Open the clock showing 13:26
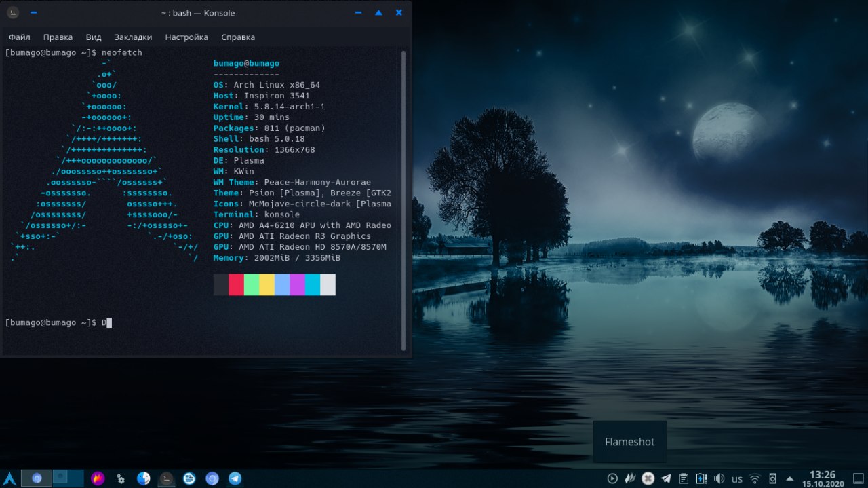This screenshot has height=488, width=868. (822, 478)
